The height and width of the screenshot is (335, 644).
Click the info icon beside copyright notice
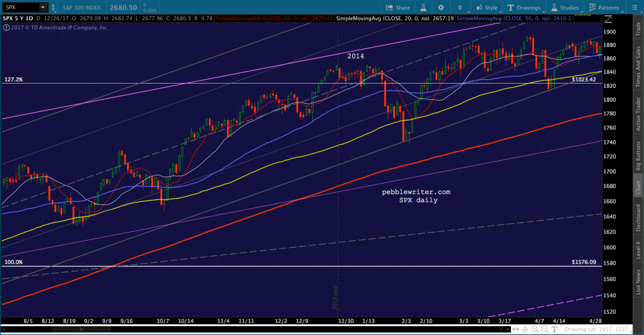(6, 28)
